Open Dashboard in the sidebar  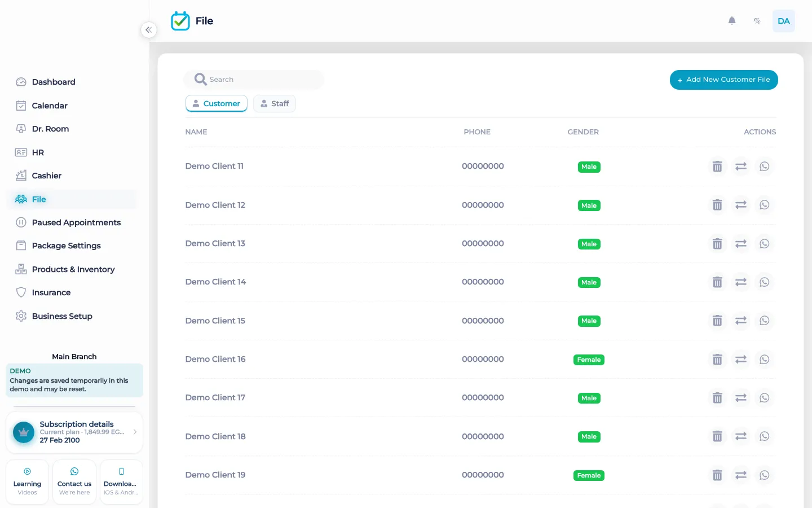[x=72, y=82]
